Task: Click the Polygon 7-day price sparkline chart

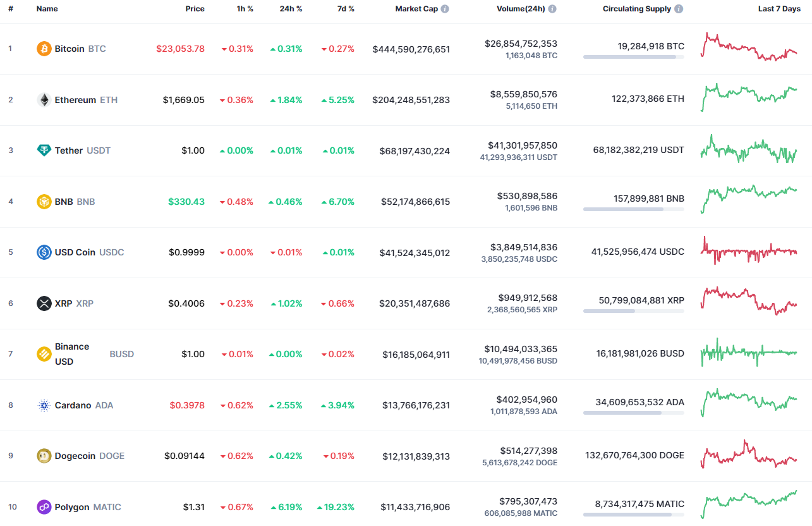Action: [749, 502]
